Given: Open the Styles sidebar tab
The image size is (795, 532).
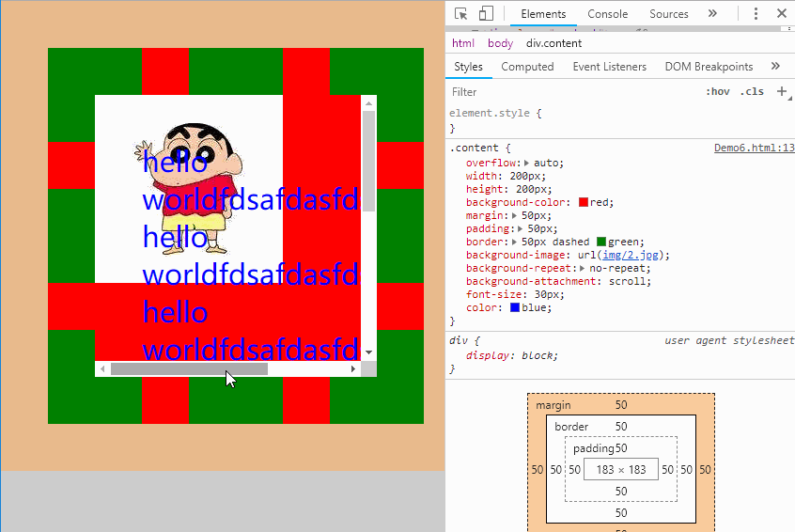Looking at the screenshot, I should (x=468, y=67).
